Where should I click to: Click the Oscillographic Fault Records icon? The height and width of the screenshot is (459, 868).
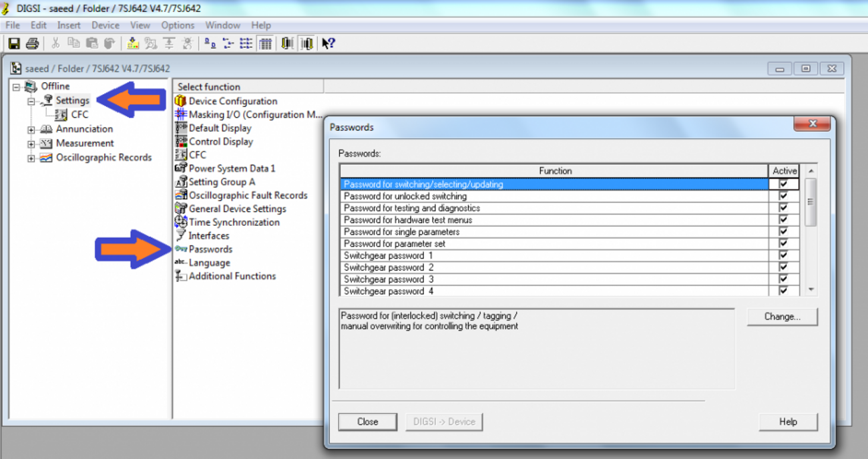point(180,195)
